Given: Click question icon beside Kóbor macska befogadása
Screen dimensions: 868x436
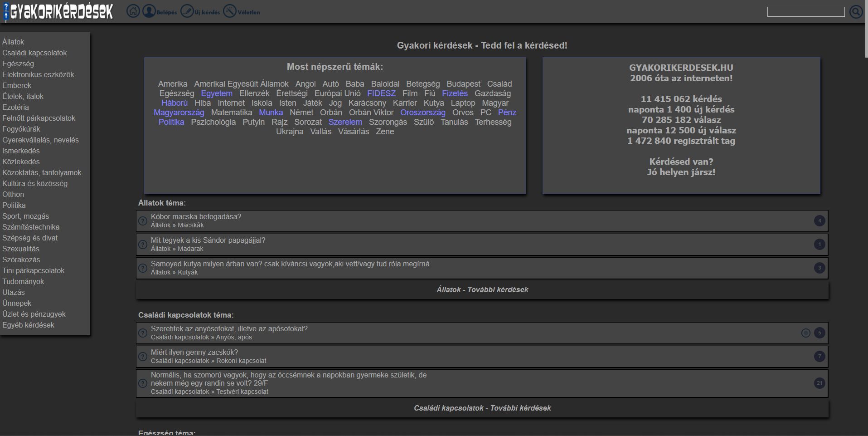Looking at the screenshot, I should pyautogui.click(x=143, y=221).
